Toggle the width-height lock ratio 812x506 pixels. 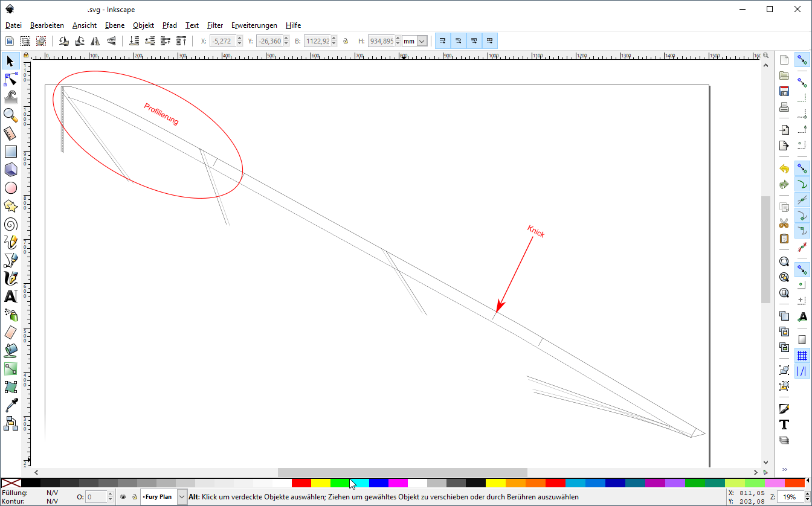(x=346, y=41)
